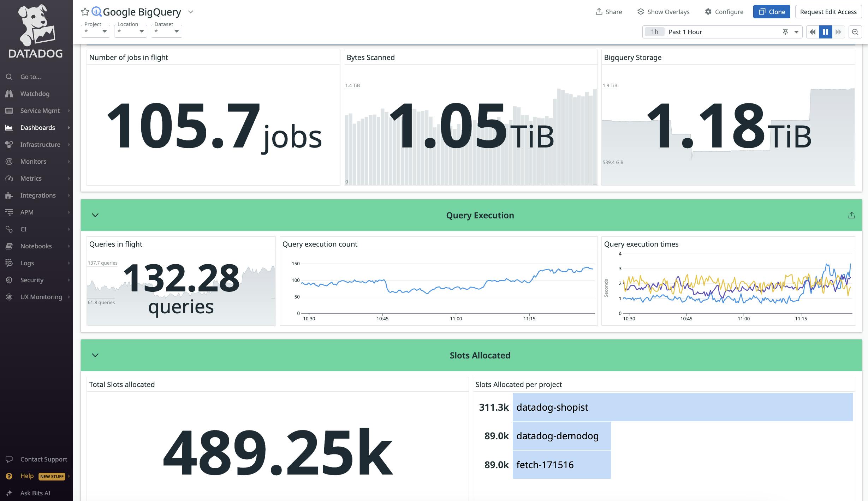Open Go to... search in sidebar
This screenshot has width=868, height=501.
[x=30, y=77]
